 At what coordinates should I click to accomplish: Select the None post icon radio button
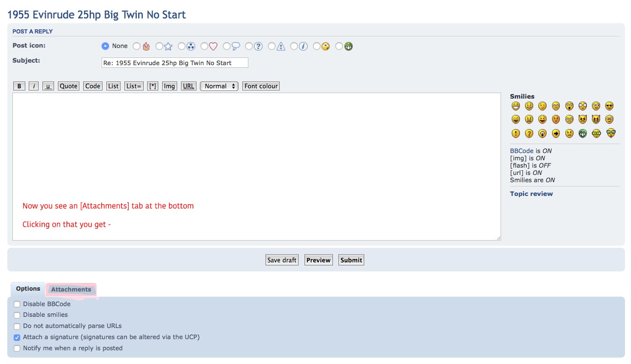[105, 46]
